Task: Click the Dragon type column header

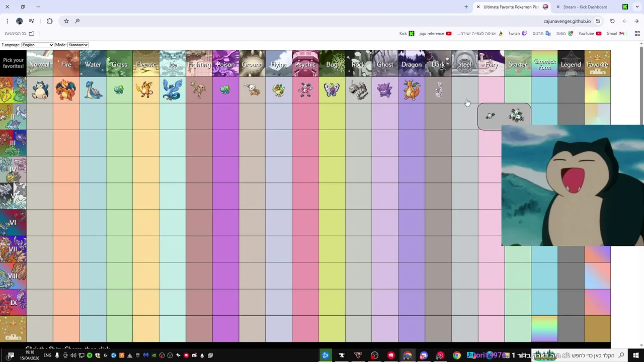Action: [x=412, y=63]
